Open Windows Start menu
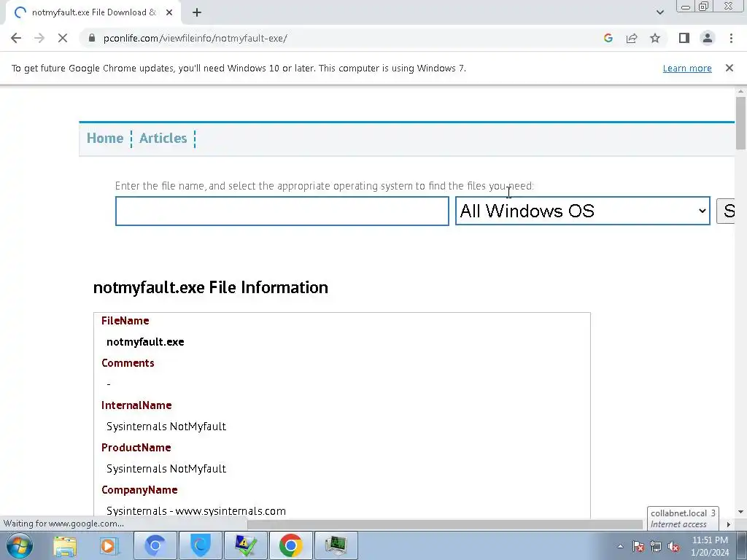This screenshot has height=560, width=747. point(20,545)
